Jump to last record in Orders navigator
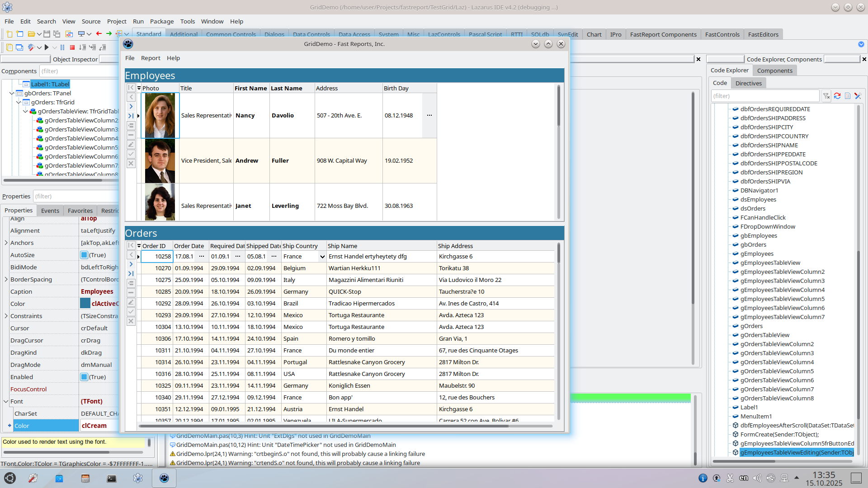Image resolution: width=868 pixels, height=488 pixels. (131, 274)
